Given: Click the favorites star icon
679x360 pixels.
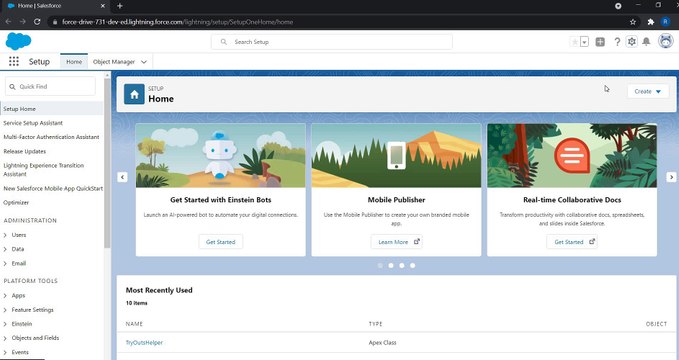Looking at the screenshot, I should (575, 42).
